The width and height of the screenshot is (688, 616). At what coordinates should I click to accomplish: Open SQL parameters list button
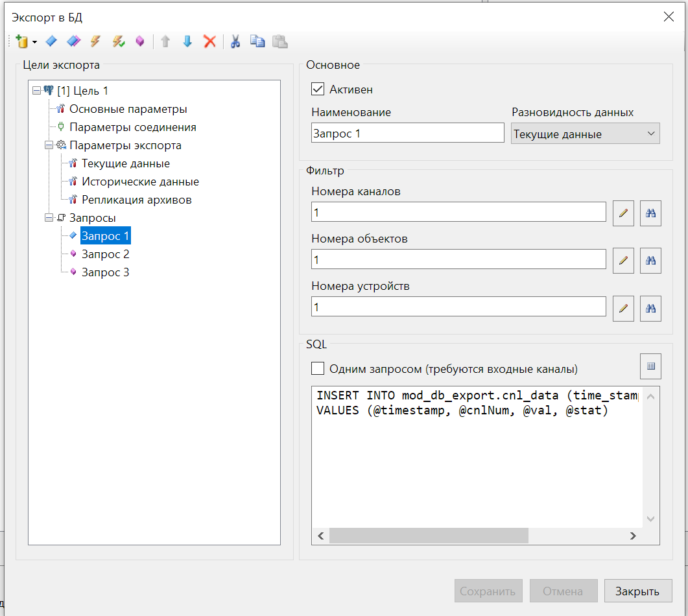click(x=650, y=366)
